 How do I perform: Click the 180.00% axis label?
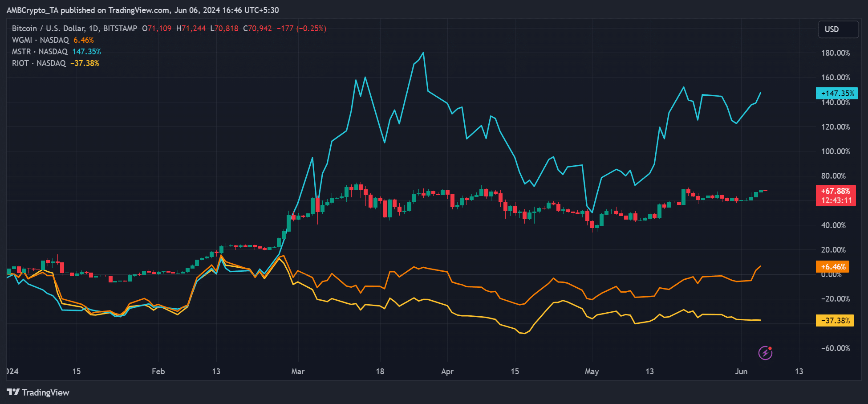coord(836,53)
